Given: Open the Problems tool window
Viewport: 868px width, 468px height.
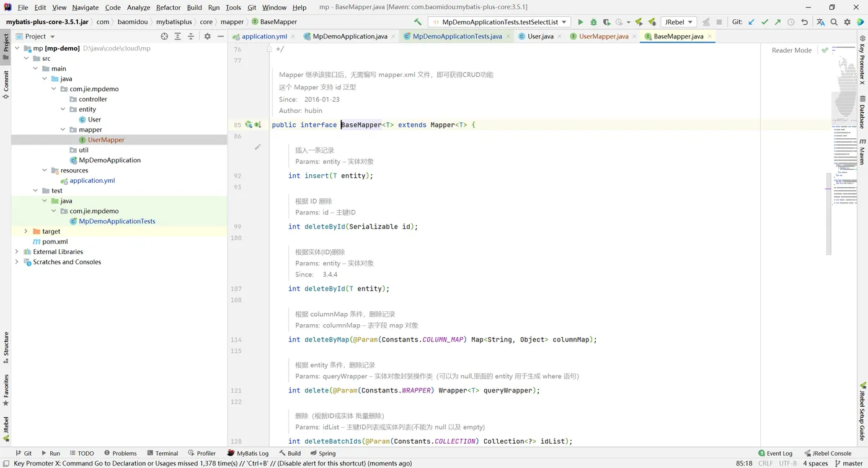Looking at the screenshot, I should pos(120,453).
